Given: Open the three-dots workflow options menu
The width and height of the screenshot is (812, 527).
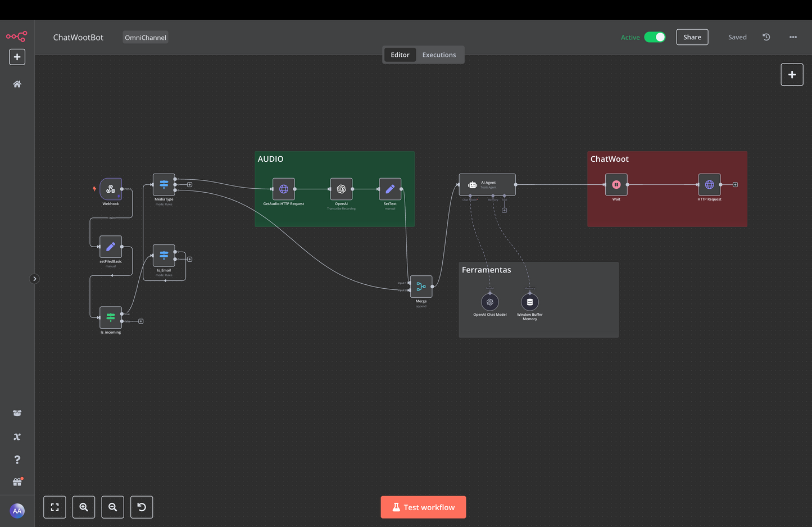Looking at the screenshot, I should point(793,37).
